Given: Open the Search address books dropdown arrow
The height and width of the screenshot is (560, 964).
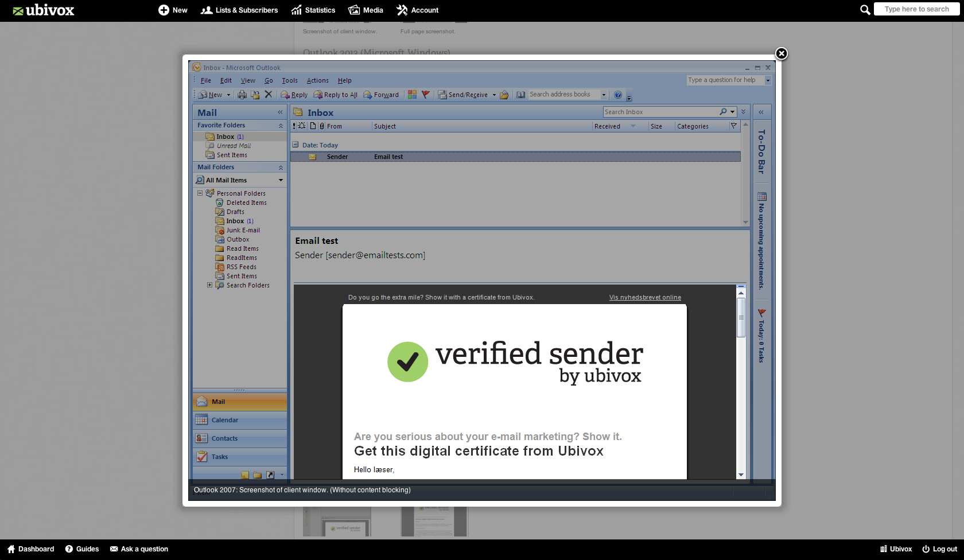Looking at the screenshot, I should (604, 95).
